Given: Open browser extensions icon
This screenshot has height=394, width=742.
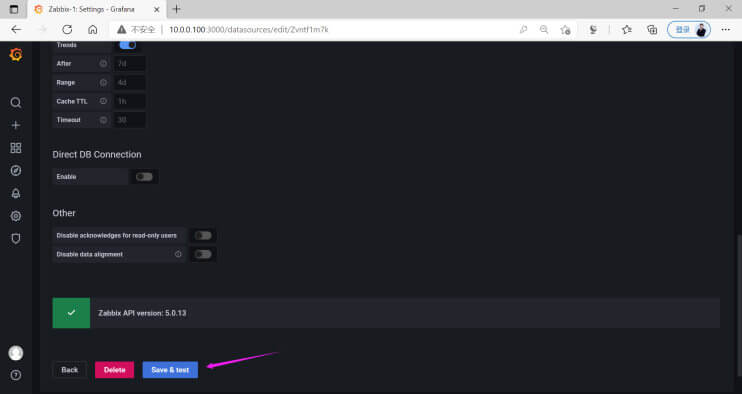Looking at the screenshot, I should (x=593, y=29).
